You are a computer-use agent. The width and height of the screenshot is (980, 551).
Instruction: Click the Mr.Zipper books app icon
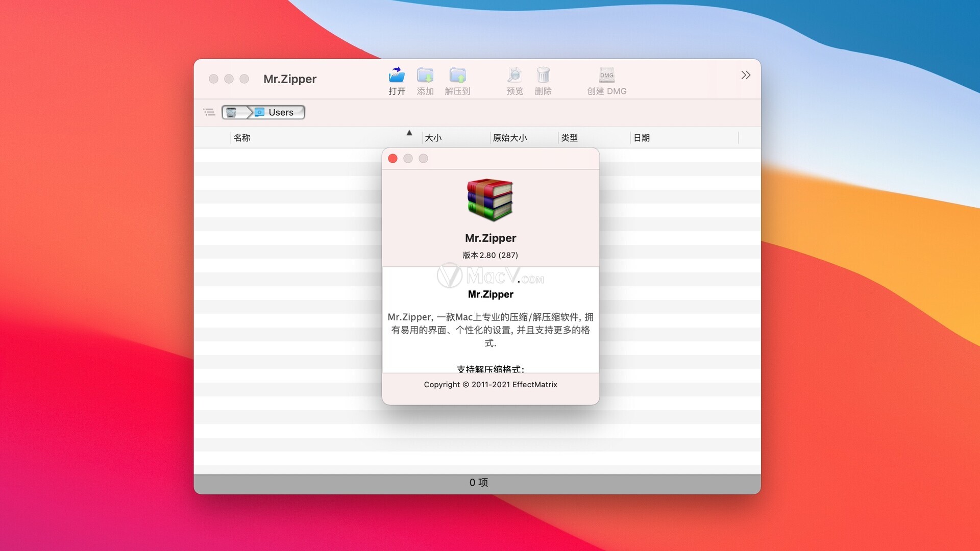click(490, 199)
